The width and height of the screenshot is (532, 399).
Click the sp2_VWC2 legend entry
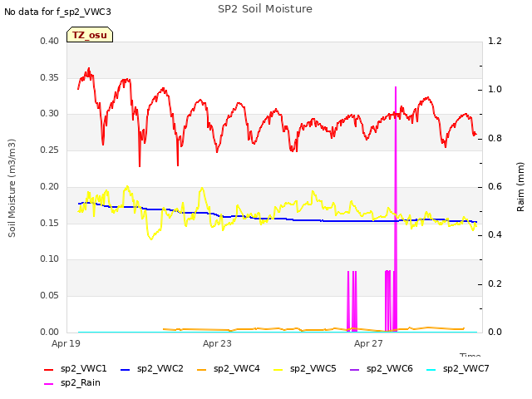tap(152, 369)
